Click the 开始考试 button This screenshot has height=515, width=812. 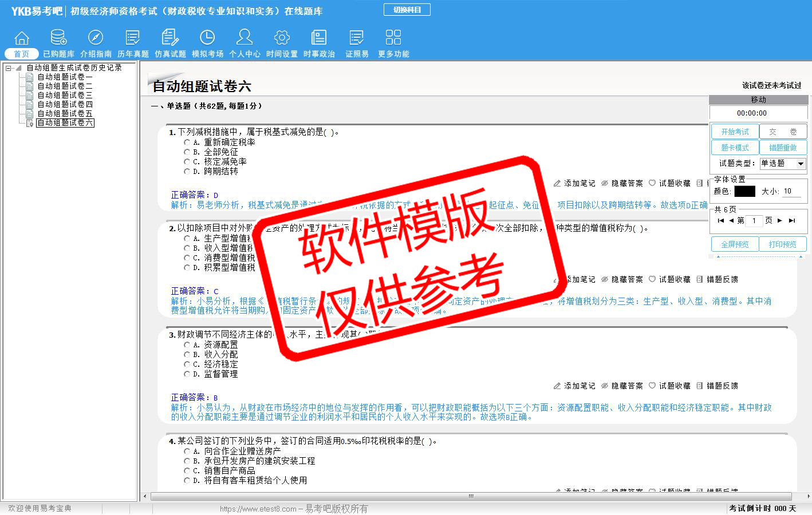click(x=735, y=132)
